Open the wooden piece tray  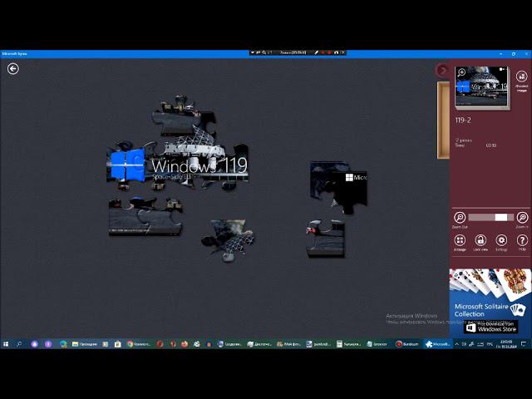(x=443, y=120)
